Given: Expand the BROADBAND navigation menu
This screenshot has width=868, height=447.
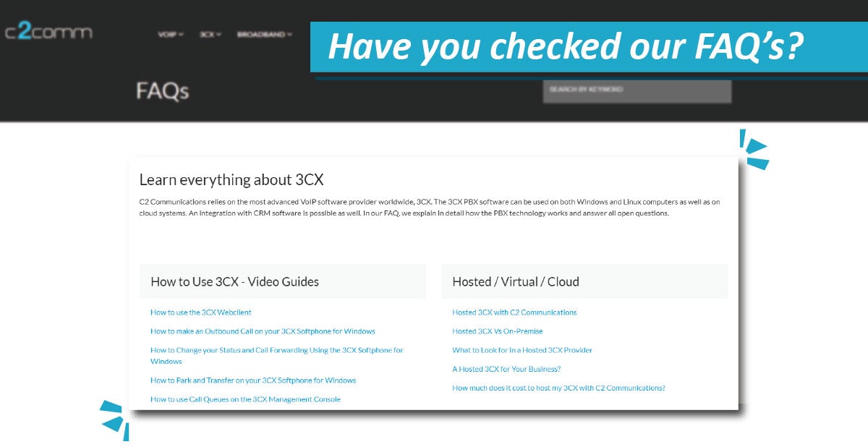Looking at the screenshot, I should coord(264,34).
